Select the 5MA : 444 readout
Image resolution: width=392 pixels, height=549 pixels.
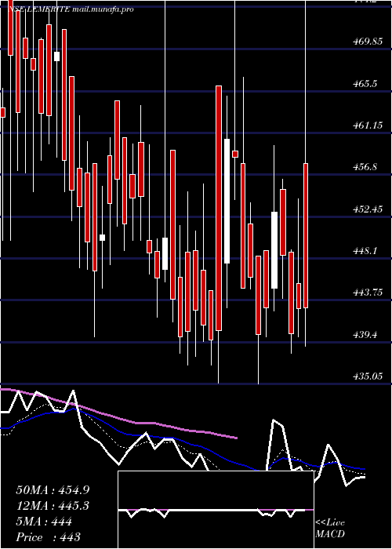[x=44, y=522]
